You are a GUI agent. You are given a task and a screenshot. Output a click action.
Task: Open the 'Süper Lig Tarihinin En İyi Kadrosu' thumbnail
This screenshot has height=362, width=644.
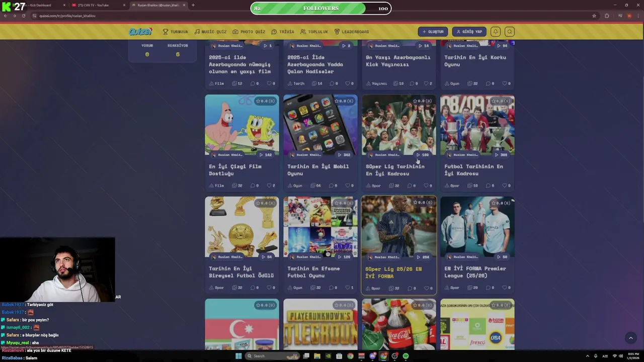coord(399,125)
